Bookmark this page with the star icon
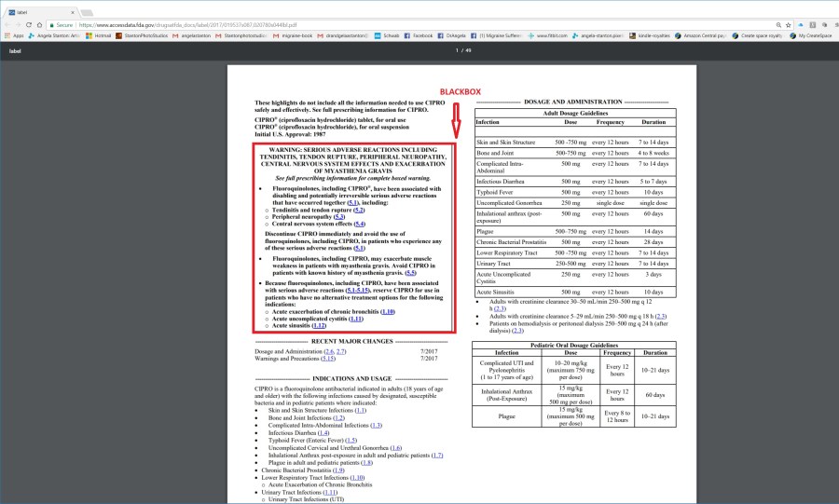The width and height of the screenshot is (839, 504). click(x=789, y=24)
